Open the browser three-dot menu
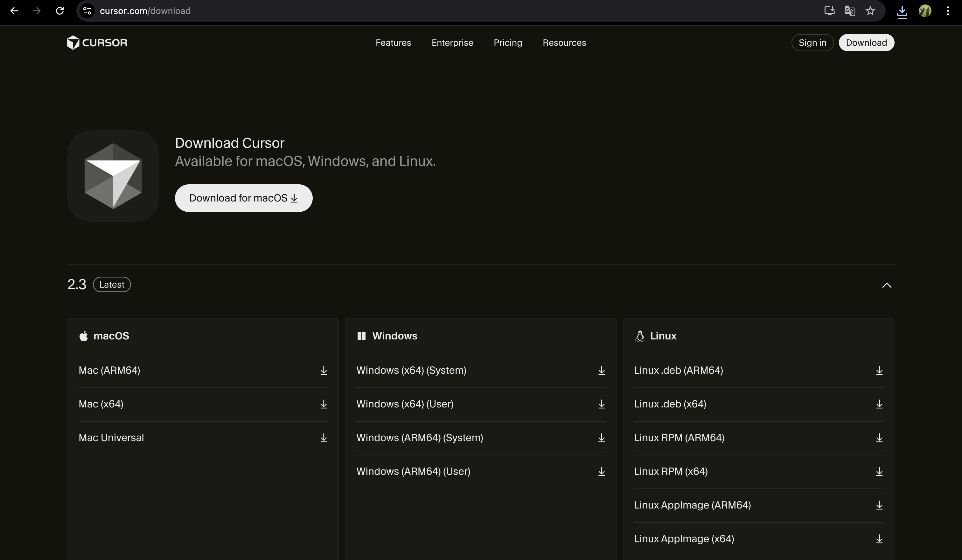The image size is (962, 560). (948, 11)
